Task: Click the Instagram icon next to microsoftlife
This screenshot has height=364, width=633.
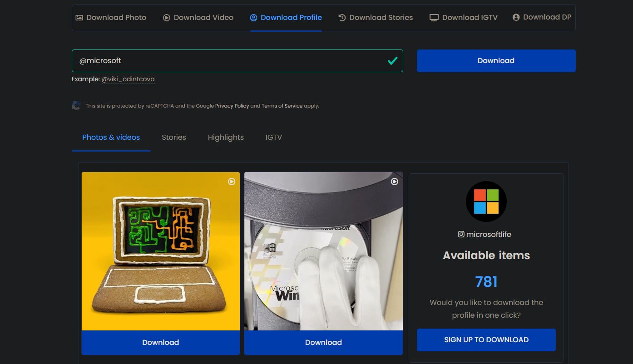Action: (x=461, y=234)
